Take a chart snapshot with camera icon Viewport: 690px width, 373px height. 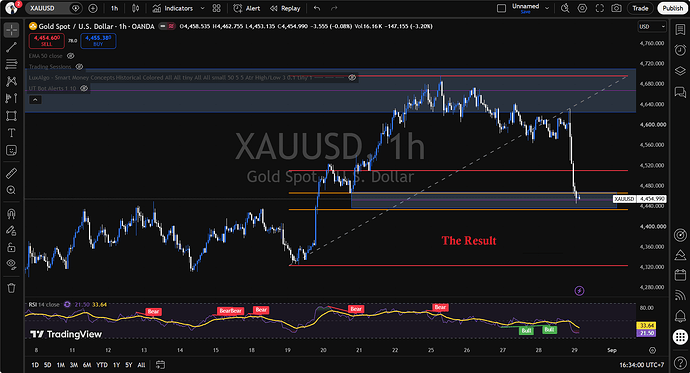point(617,8)
